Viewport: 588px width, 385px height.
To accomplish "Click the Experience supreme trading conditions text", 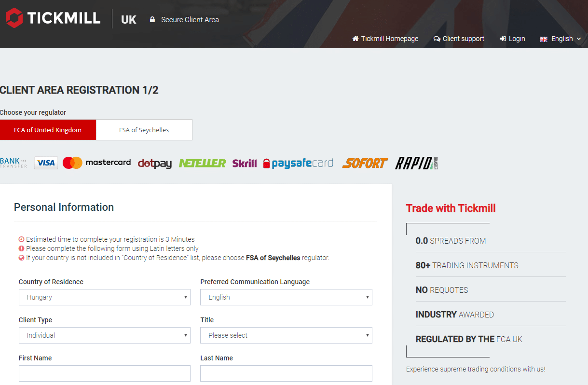I will [x=476, y=369].
